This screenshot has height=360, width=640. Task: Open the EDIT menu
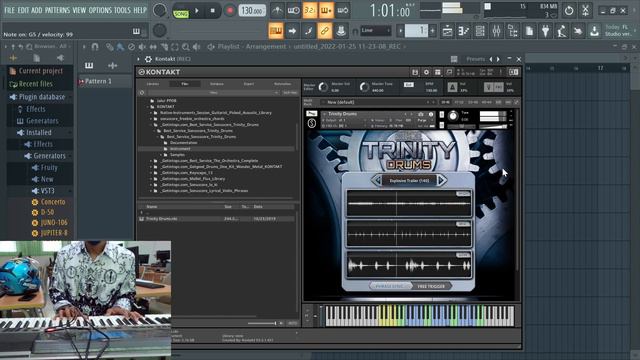point(23,10)
